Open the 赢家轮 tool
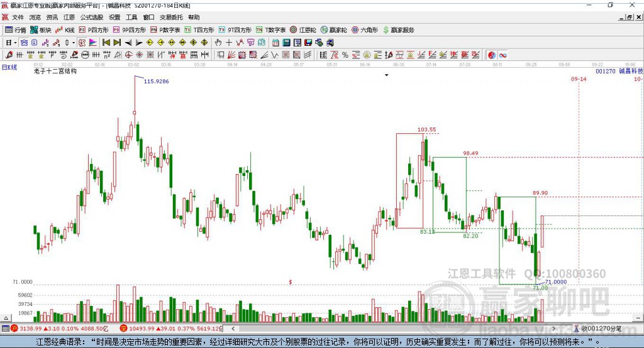Viewport: 644px width, 348px height. [333, 30]
